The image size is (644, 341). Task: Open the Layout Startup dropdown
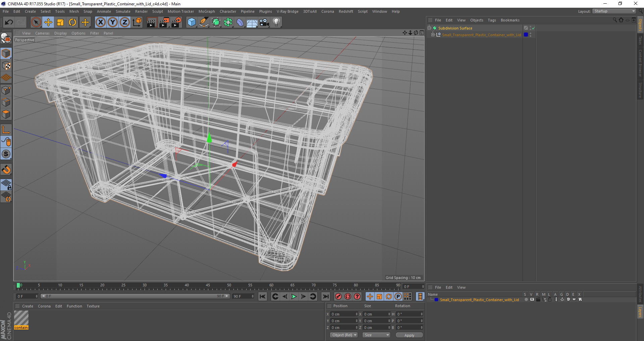[x=614, y=11]
